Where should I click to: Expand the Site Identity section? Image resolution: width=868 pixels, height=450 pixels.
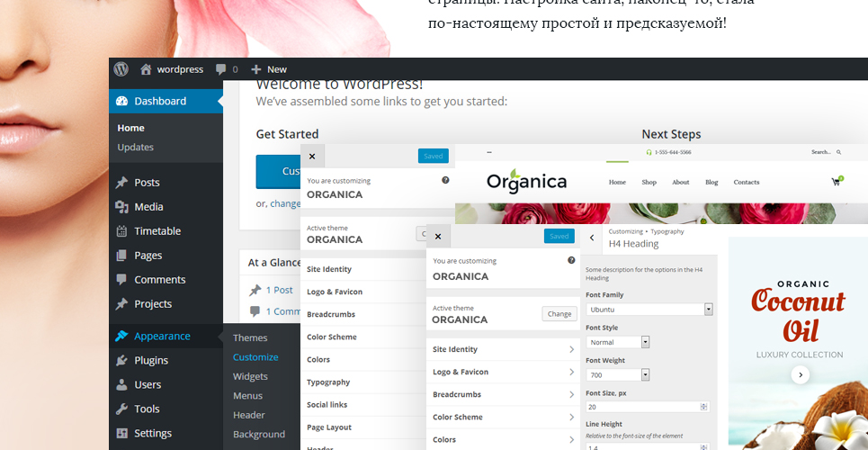click(x=503, y=349)
